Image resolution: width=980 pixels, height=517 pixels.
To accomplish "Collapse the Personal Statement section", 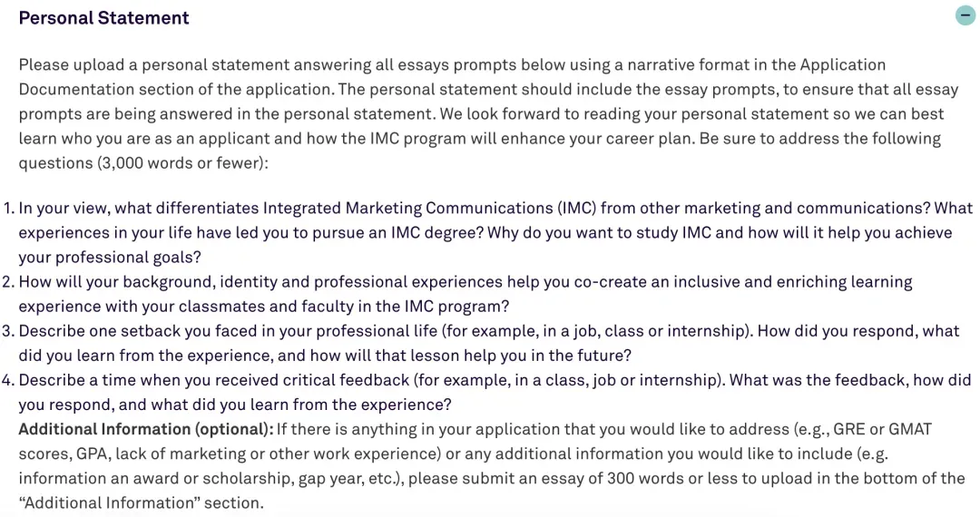I will point(965,16).
